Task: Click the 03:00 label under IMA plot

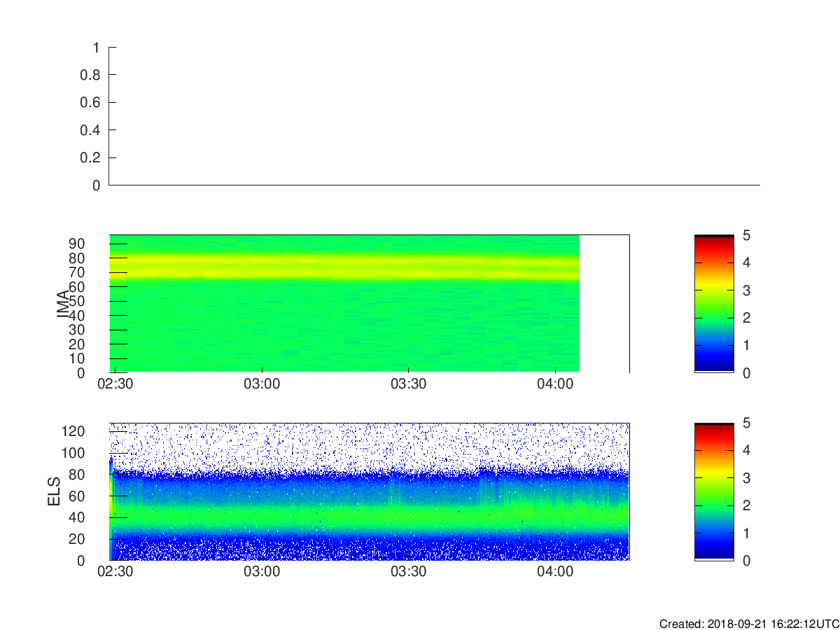Action: pos(262,384)
